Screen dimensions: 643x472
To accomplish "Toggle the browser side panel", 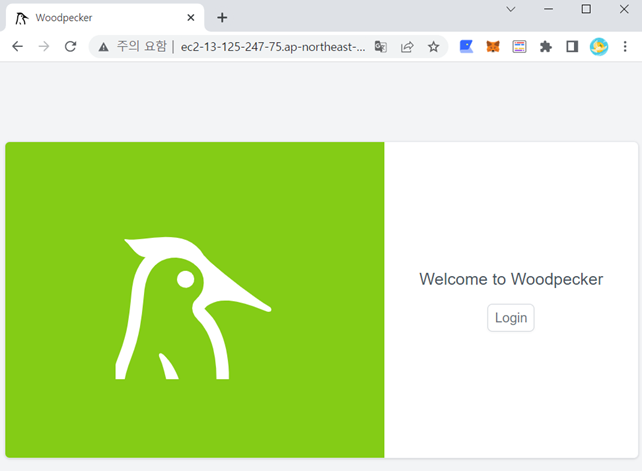I will [572, 47].
